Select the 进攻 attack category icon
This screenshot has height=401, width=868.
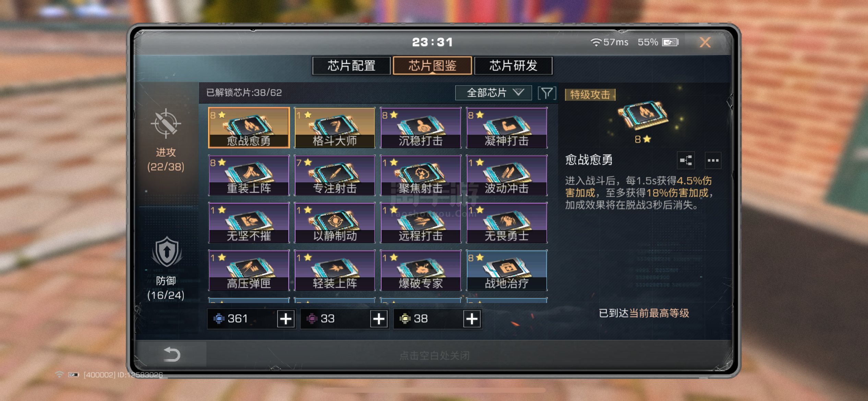tap(166, 124)
